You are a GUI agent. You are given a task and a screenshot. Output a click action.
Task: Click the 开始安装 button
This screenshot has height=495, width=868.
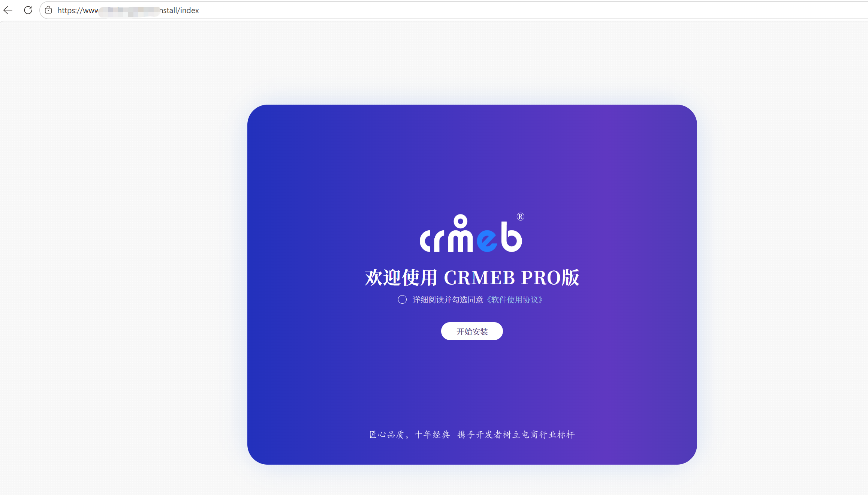tap(472, 331)
